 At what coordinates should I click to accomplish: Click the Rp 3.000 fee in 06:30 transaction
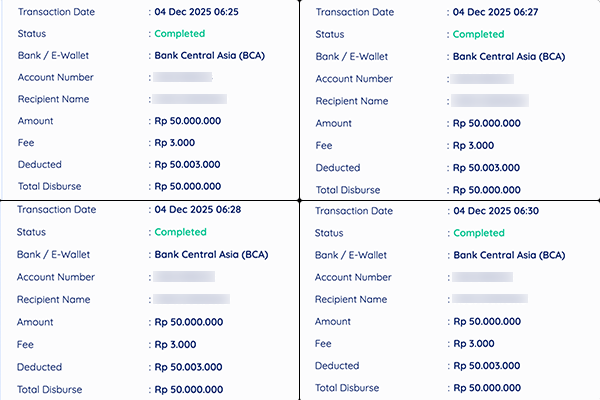pyautogui.click(x=475, y=344)
